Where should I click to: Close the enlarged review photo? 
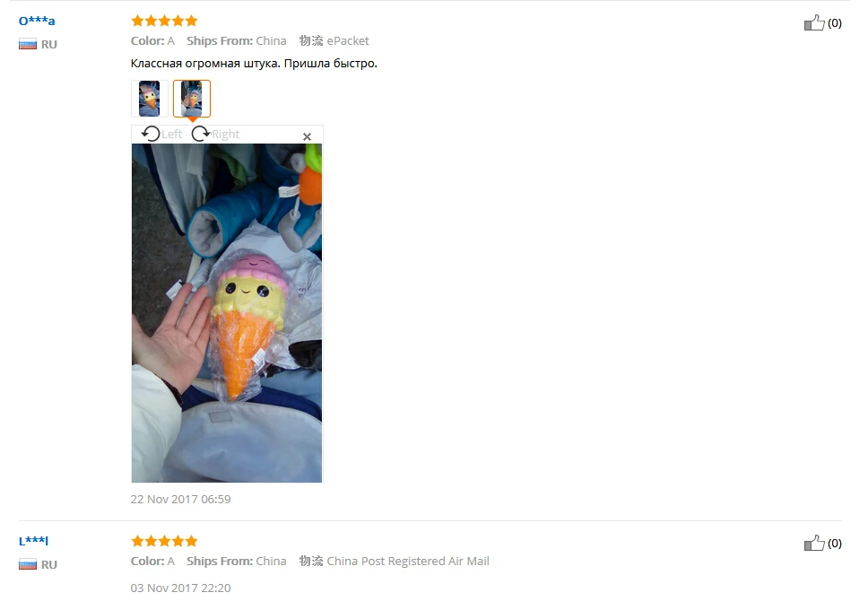click(308, 136)
